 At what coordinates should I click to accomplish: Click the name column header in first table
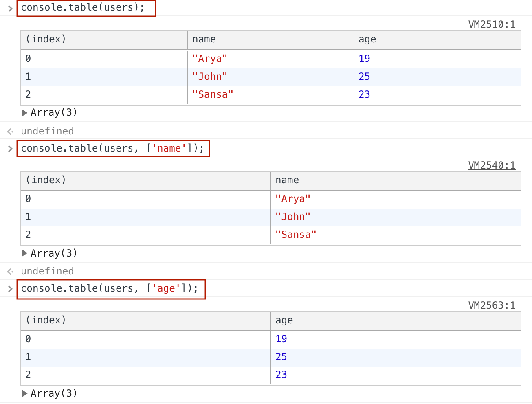(271, 40)
